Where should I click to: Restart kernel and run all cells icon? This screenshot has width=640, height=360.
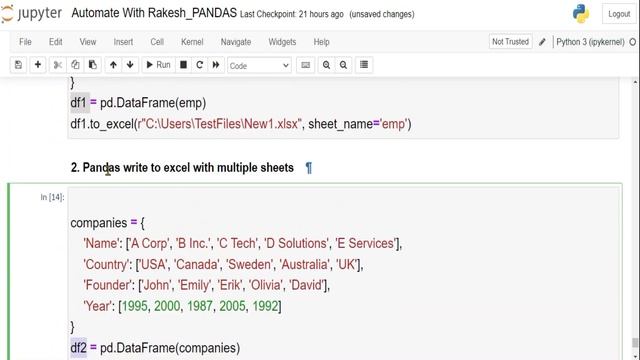point(216,65)
